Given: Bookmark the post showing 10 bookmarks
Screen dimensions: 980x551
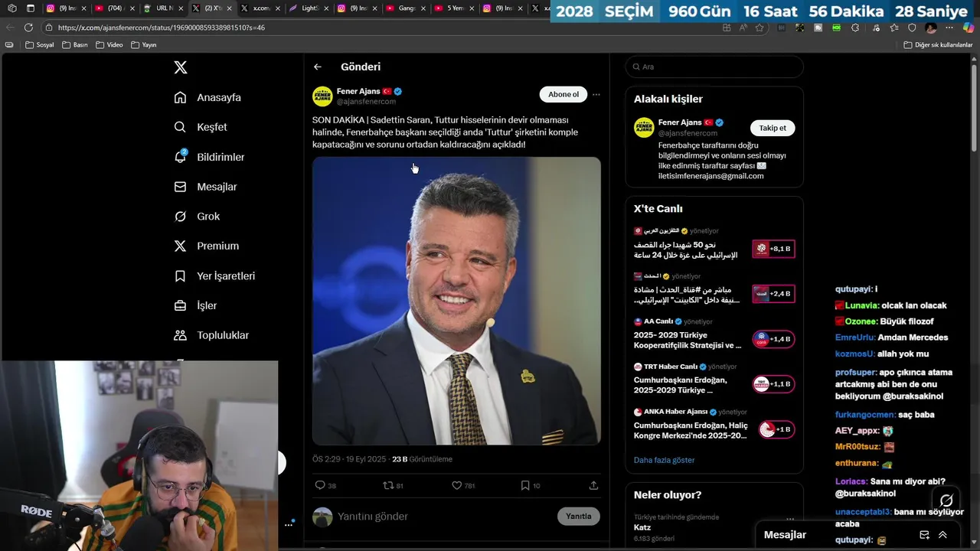Looking at the screenshot, I should coord(525,485).
